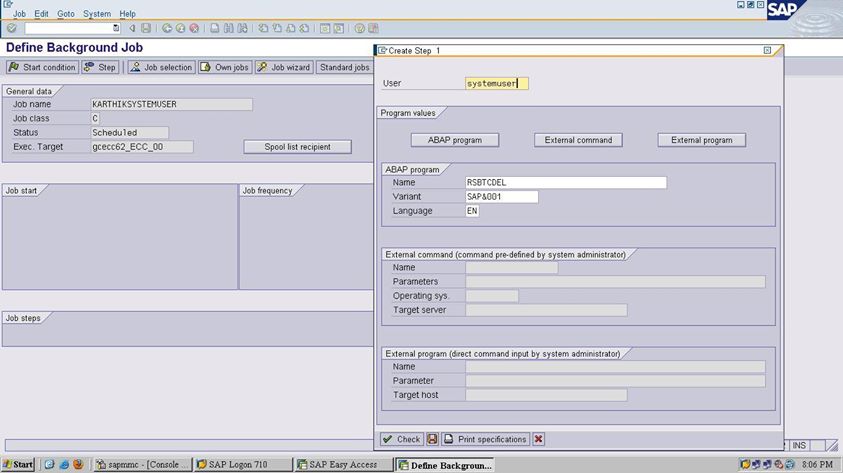843x473 pixels.
Task: Open the command field history dropdown
Action: pos(116,28)
